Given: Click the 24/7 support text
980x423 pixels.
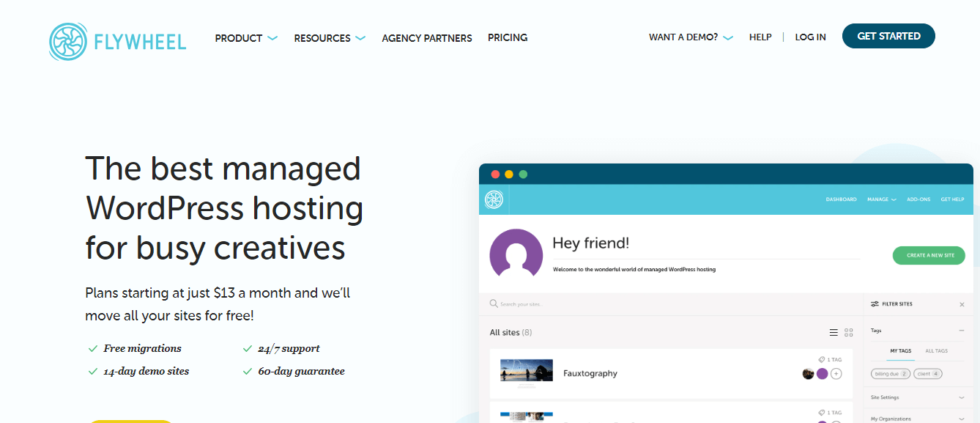Looking at the screenshot, I should [x=289, y=349].
